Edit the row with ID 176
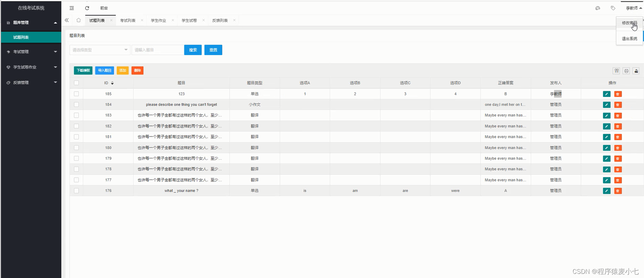 [x=607, y=191]
